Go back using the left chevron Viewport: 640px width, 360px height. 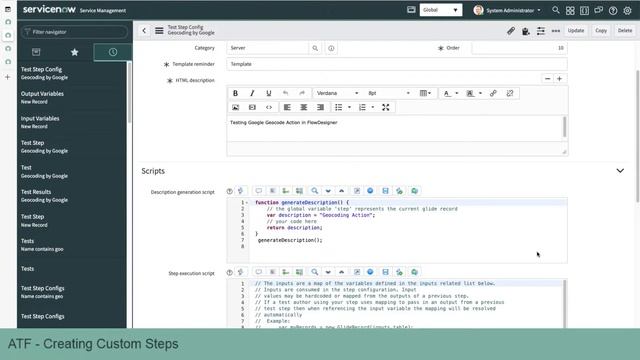coord(144,31)
